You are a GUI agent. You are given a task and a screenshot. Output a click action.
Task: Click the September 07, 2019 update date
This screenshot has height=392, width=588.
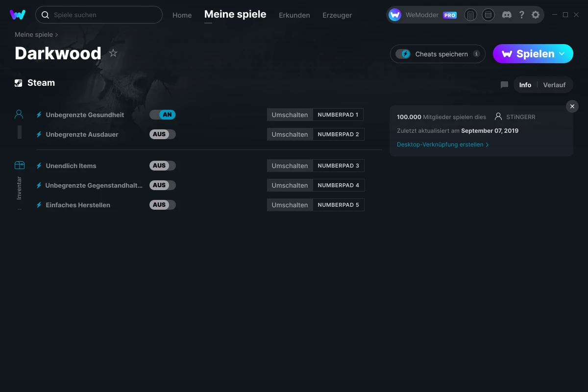[490, 131]
